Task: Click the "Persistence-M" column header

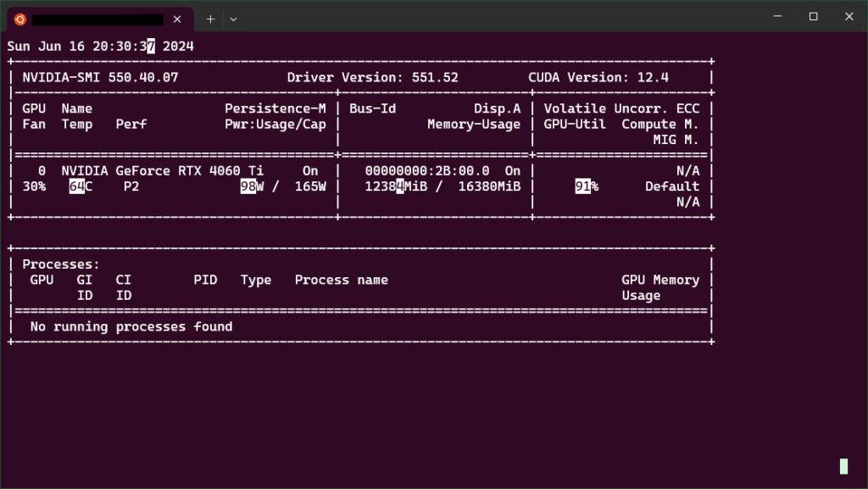Action: (275, 108)
